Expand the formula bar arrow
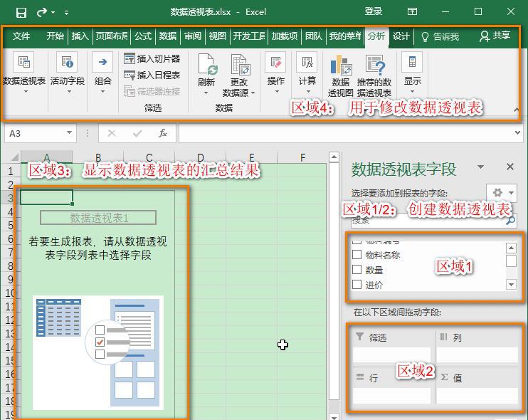This screenshot has height=420, width=528. [x=517, y=132]
